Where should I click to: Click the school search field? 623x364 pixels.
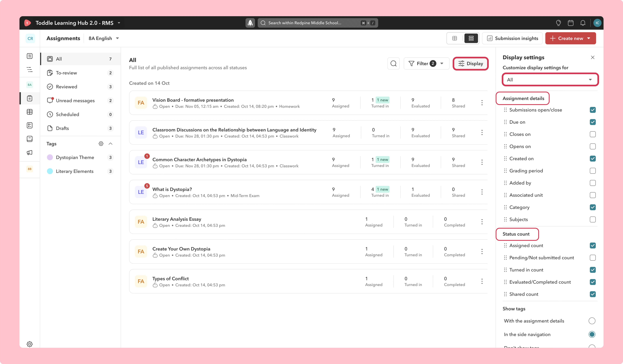pos(318,23)
